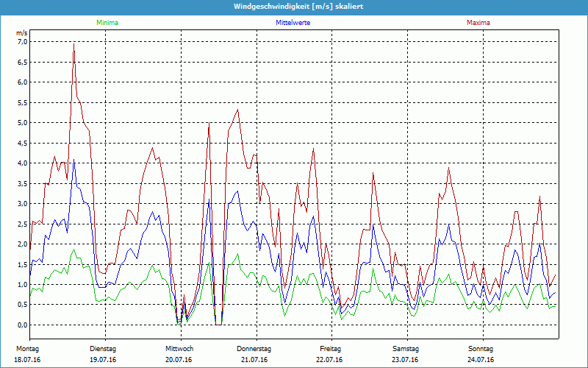Click the 5,5 y-axis value
The height and width of the screenshot is (368, 588).
[23, 102]
